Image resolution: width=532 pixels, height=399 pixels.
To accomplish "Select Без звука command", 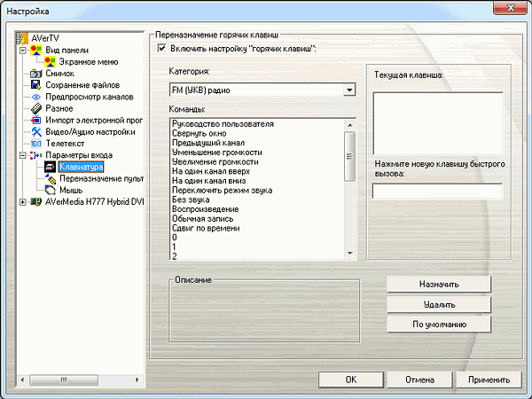I will [191, 199].
